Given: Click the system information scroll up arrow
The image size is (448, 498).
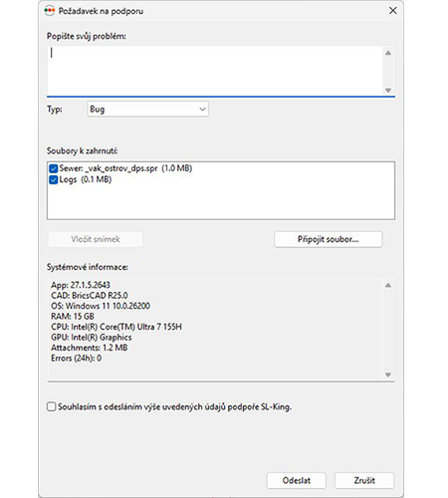Looking at the screenshot, I should 388,285.
